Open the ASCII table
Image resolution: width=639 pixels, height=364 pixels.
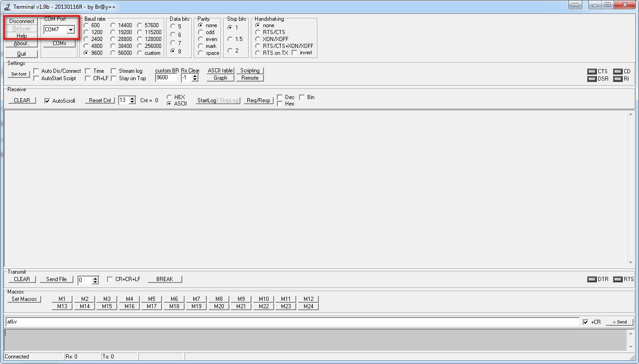point(220,70)
